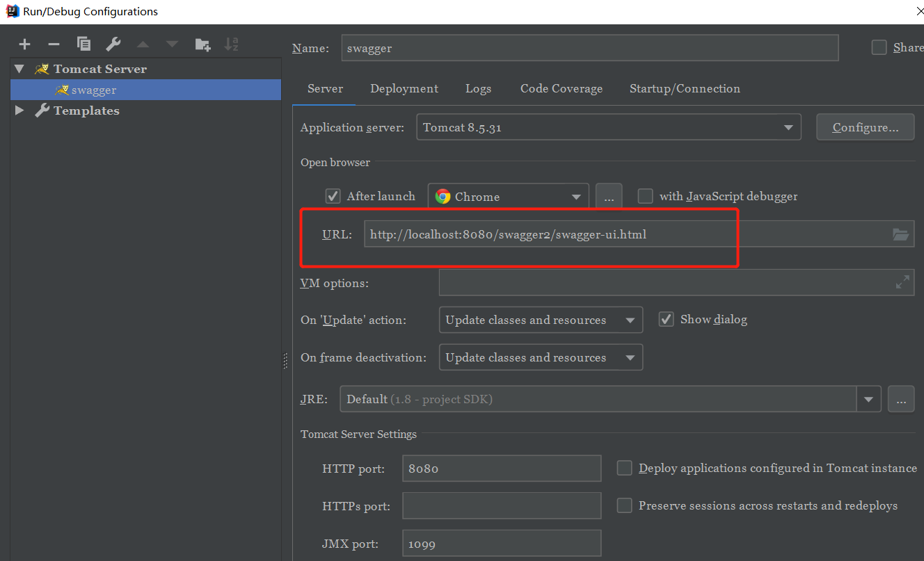
Task: Copy the selected configuration
Action: [x=83, y=44]
